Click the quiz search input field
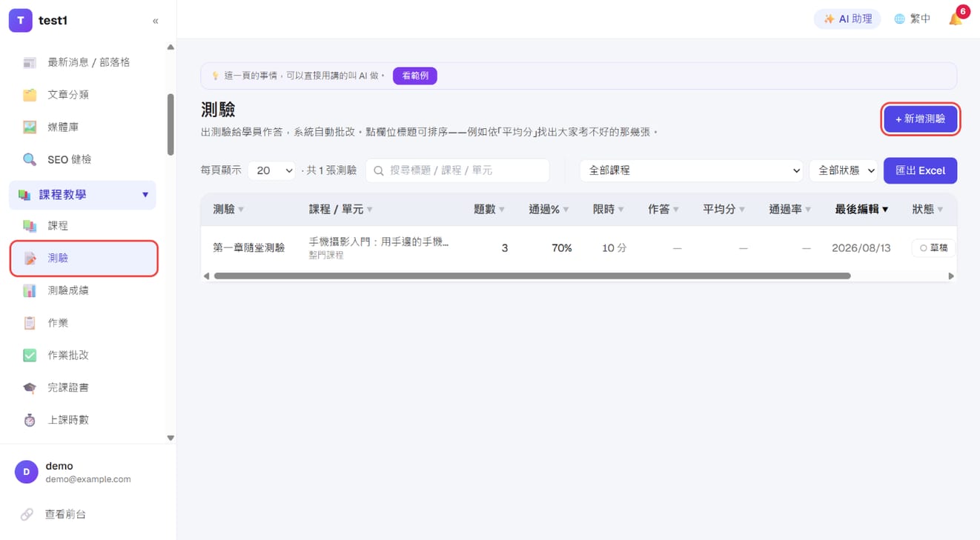The height and width of the screenshot is (540, 980). [x=457, y=170]
